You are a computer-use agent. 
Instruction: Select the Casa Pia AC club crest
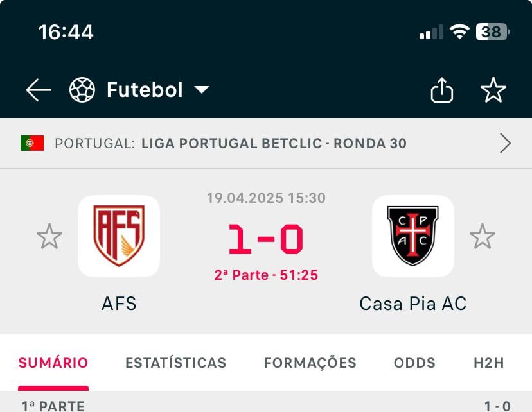tap(412, 237)
